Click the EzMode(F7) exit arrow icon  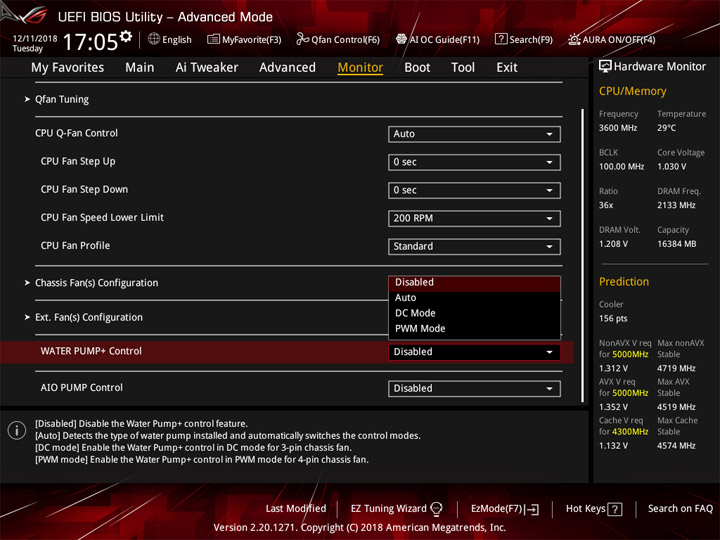[x=533, y=509]
